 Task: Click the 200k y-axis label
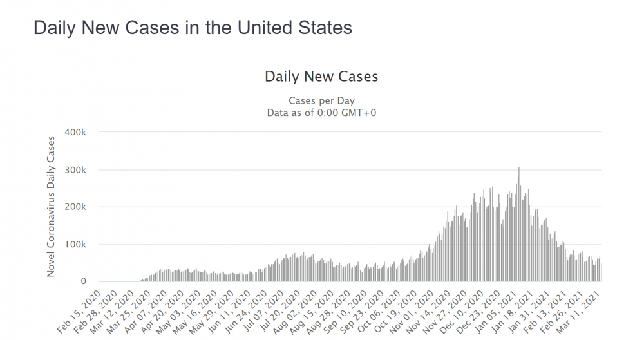75,207
